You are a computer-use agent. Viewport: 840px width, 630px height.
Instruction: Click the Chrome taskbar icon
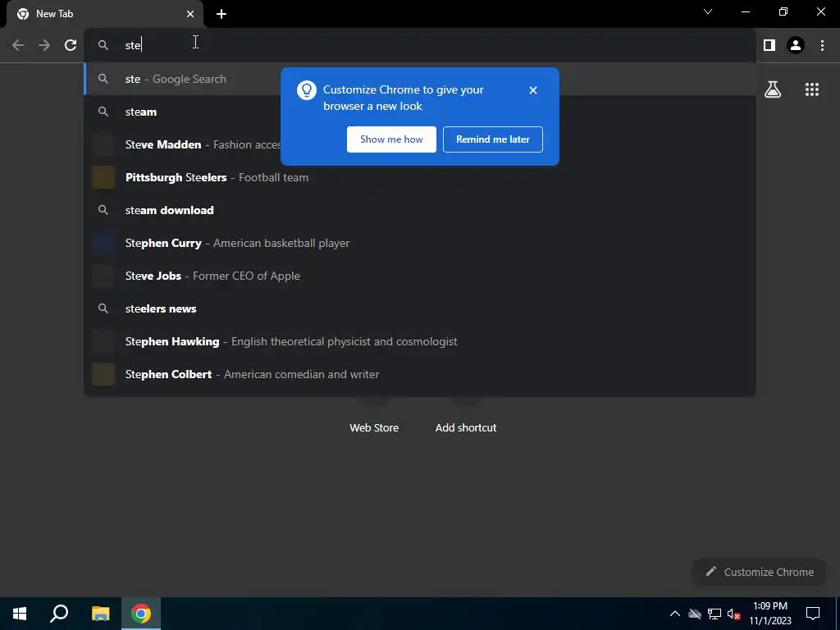pyautogui.click(x=141, y=614)
